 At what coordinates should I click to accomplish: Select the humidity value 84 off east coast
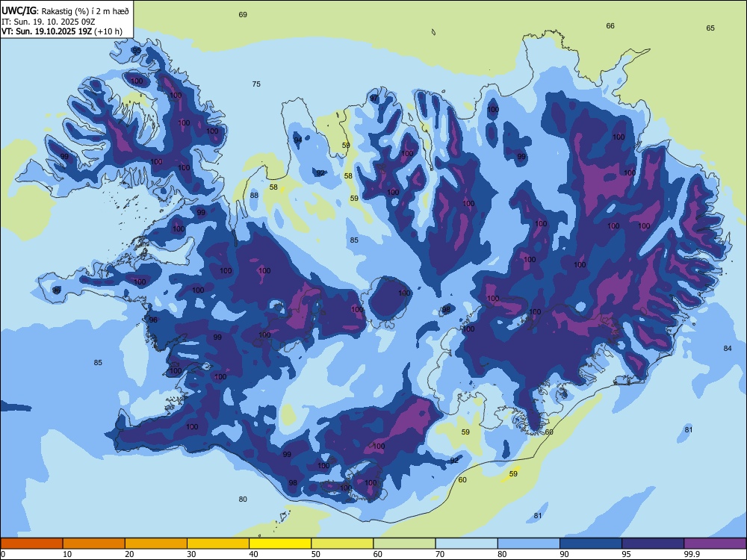[x=728, y=348]
